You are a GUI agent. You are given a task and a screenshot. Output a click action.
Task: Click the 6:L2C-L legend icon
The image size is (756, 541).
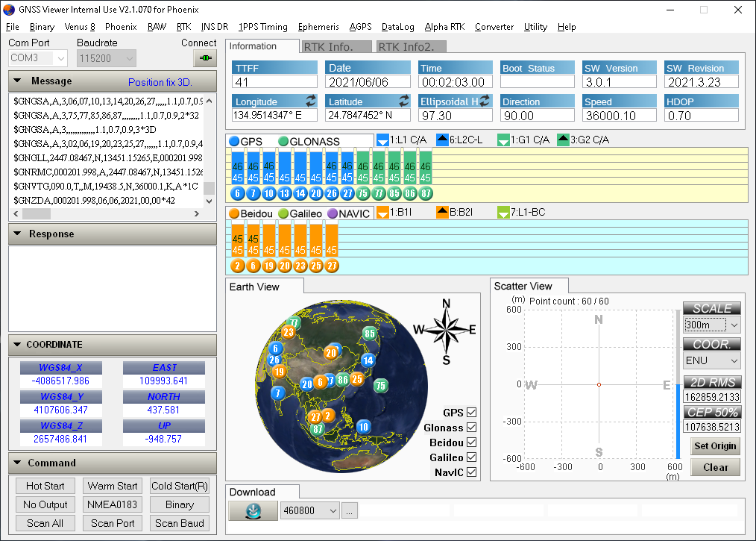(442, 140)
